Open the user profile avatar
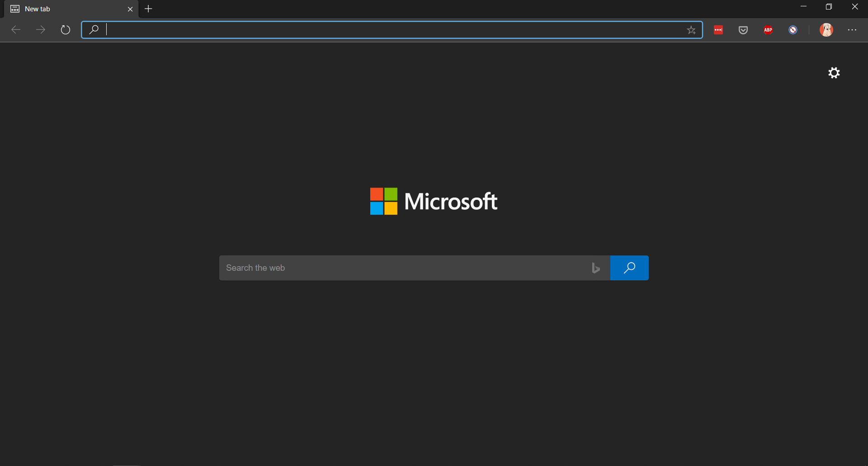Screen dimensions: 868x466 tap(826, 30)
